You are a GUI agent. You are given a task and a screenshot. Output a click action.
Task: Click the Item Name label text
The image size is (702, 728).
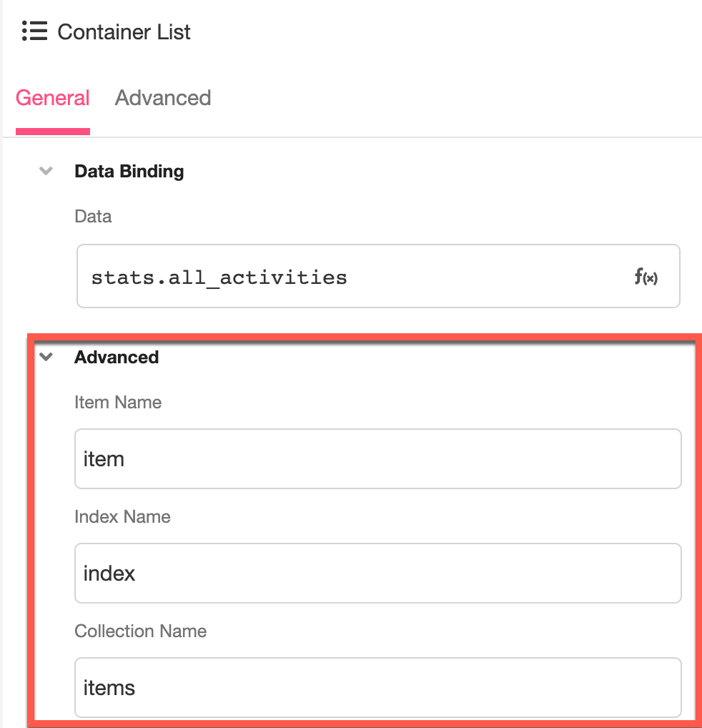(118, 402)
